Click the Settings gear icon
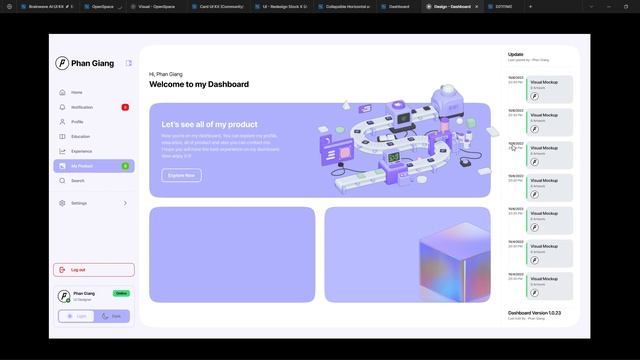 point(62,203)
